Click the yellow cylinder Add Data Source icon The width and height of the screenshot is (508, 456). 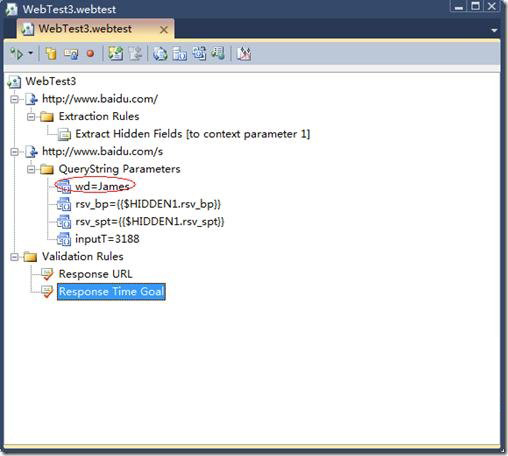click(x=51, y=54)
